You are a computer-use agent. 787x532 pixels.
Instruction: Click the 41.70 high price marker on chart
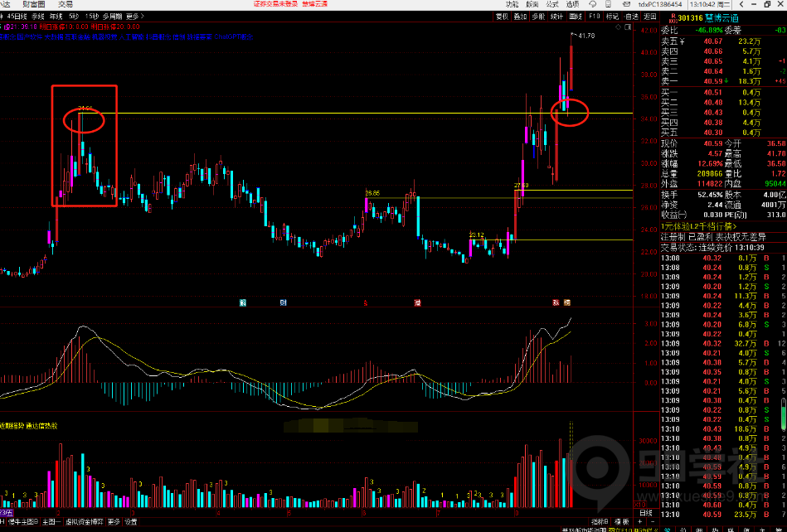point(585,36)
